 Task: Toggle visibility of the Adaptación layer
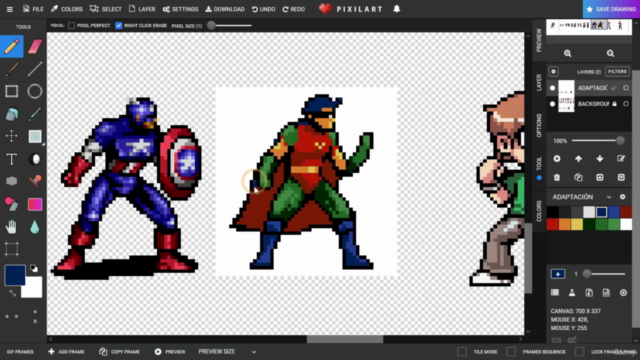coord(552,88)
